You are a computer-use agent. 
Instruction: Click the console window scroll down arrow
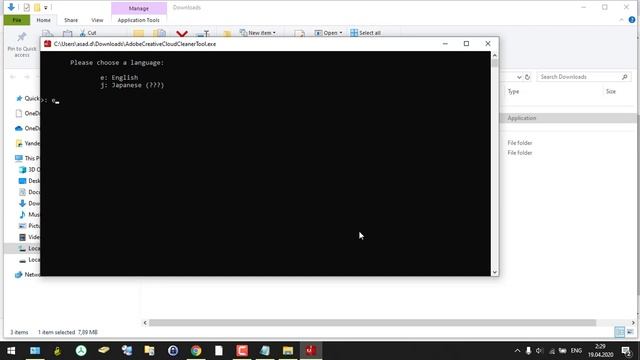pos(495,272)
